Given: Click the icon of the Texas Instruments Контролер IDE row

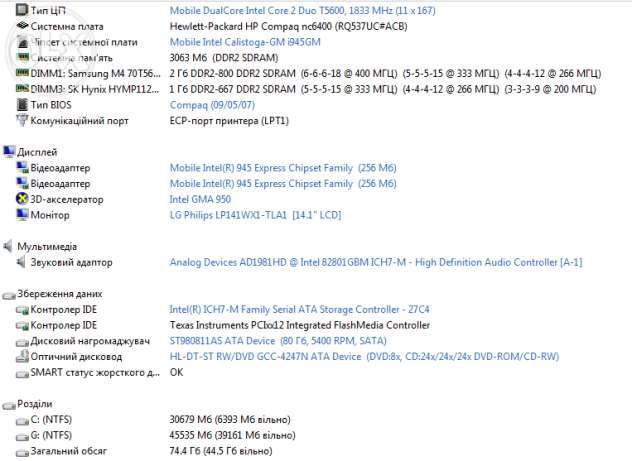Looking at the screenshot, I should [22, 326].
